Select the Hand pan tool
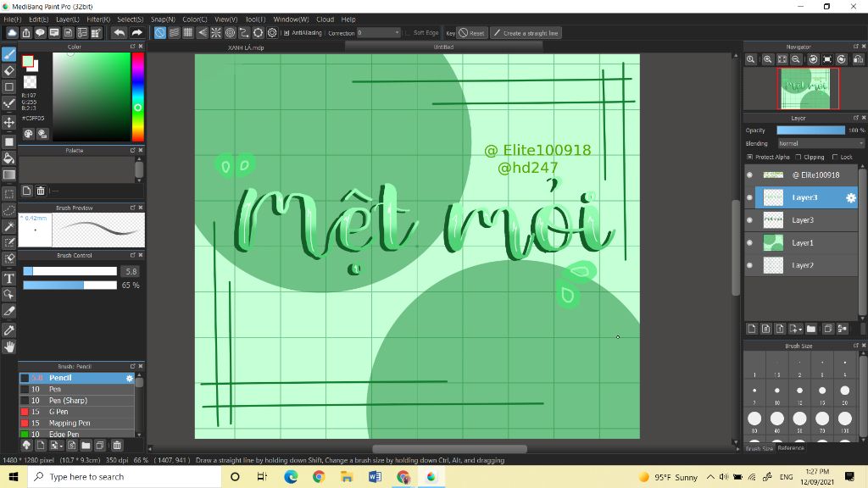This screenshot has height=488, width=868. (8, 347)
